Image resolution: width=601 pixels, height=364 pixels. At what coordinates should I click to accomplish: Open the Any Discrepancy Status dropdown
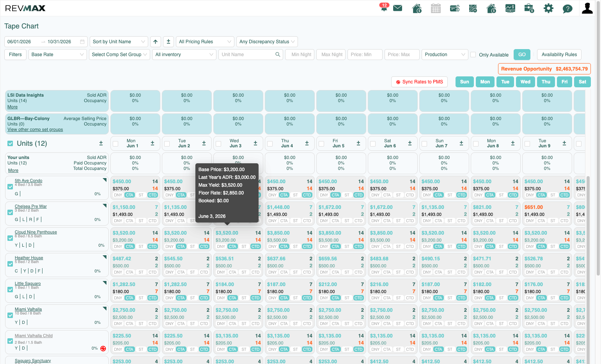[x=267, y=42]
